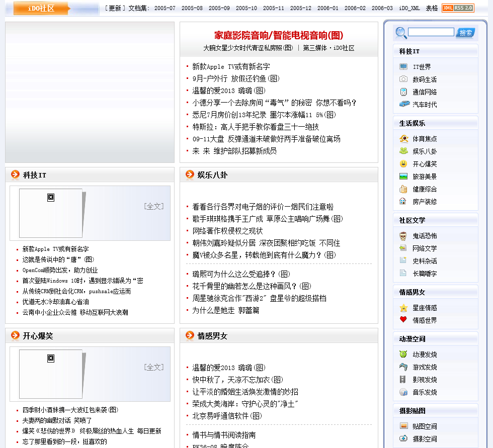Click the thumbs-up icon beside 健康综合
The image size is (493, 448).
(x=403, y=189)
